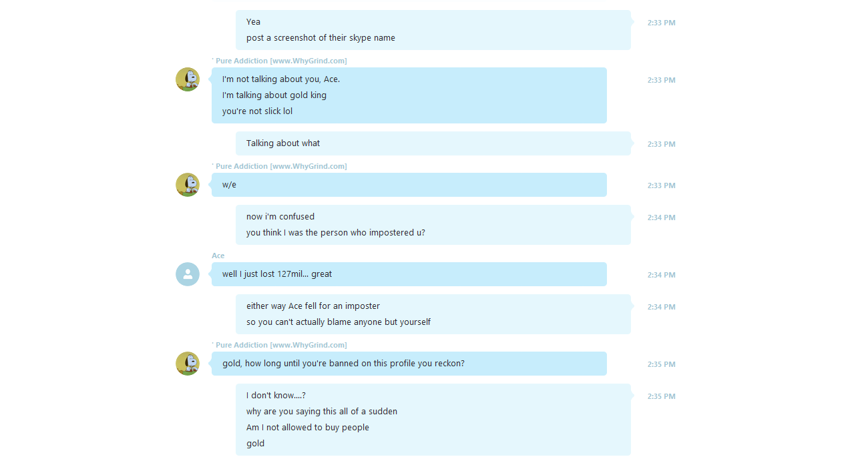Open Pure Addiction sender name above 'gold, how long' message
Image resolution: width=868 pixels, height=457 pixels.
pyautogui.click(x=279, y=345)
